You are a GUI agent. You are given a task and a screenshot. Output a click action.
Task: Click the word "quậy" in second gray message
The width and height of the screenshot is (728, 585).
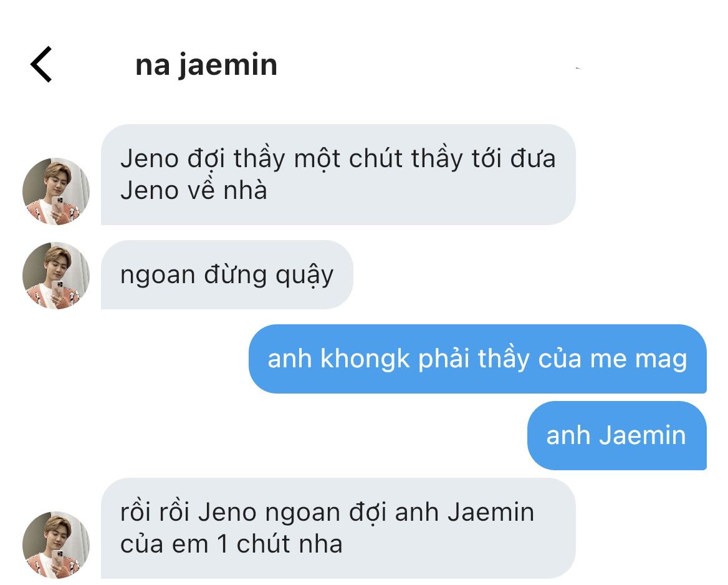pyautogui.click(x=305, y=276)
